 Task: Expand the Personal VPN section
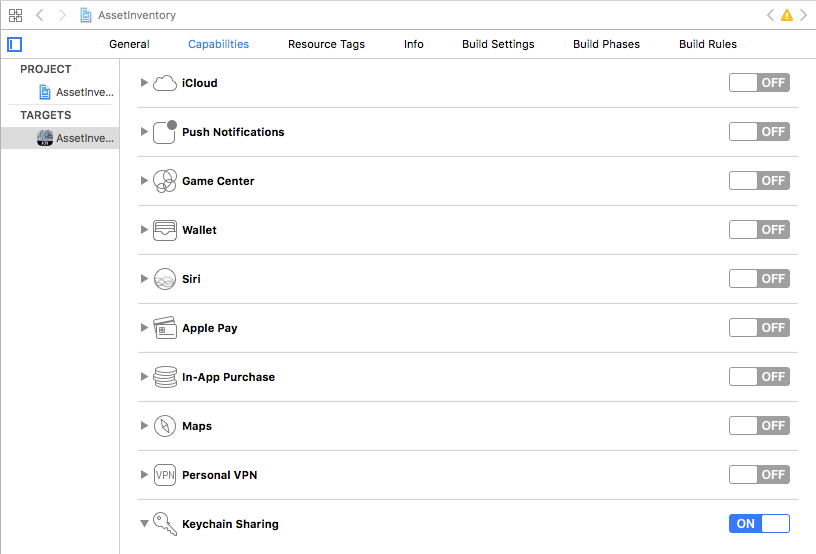tap(144, 474)
